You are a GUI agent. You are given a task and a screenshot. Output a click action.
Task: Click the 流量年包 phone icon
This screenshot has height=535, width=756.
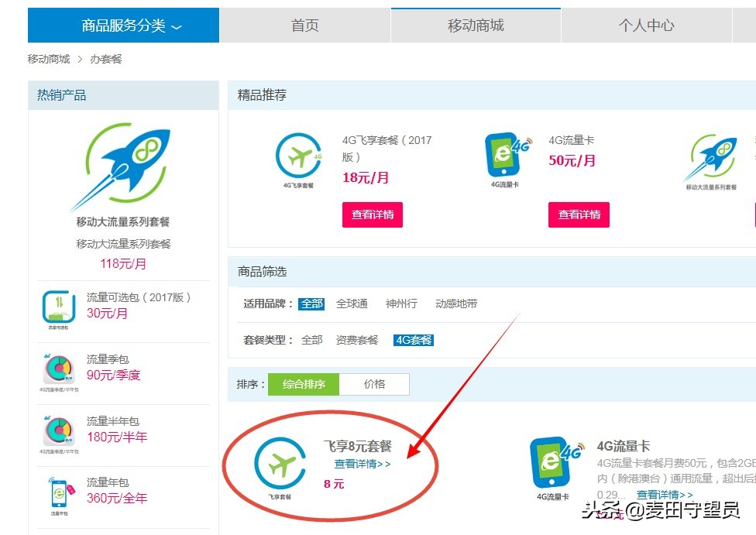point(60,493)
